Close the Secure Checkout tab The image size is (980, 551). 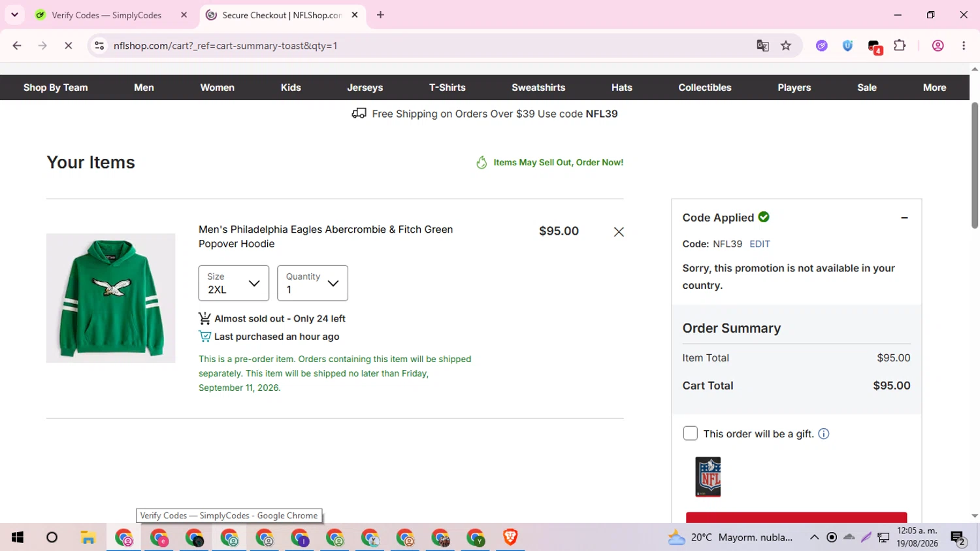point(355,15)
